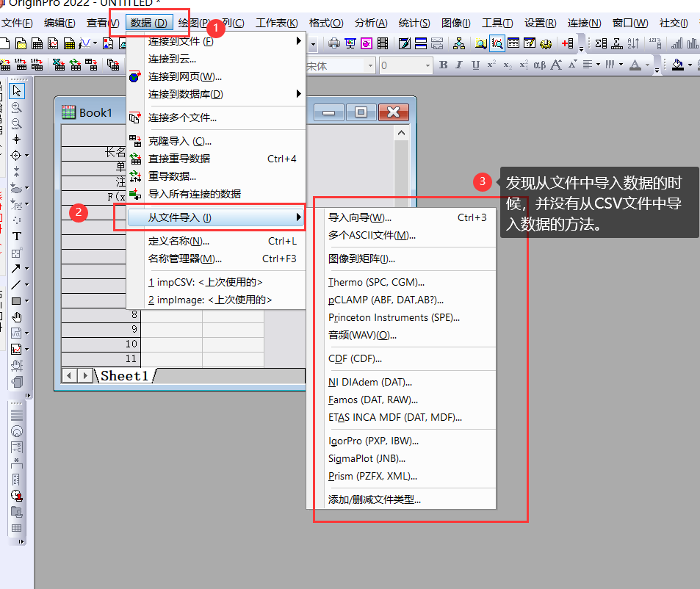Select the Data Reader target tool
This screenshot has width=700, height=589.
pos(16,155)
